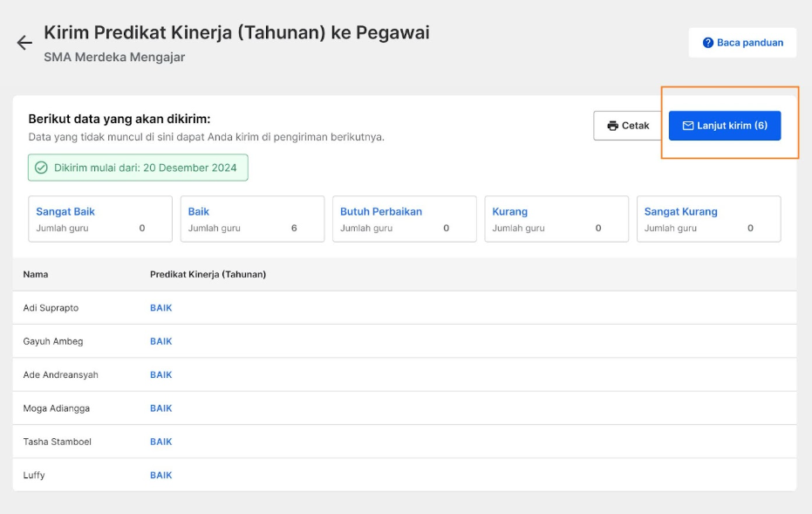Click BAIK link for Luffy
Image resolution: width=812 pixels, height=514 pixels.
pos(161,475)
